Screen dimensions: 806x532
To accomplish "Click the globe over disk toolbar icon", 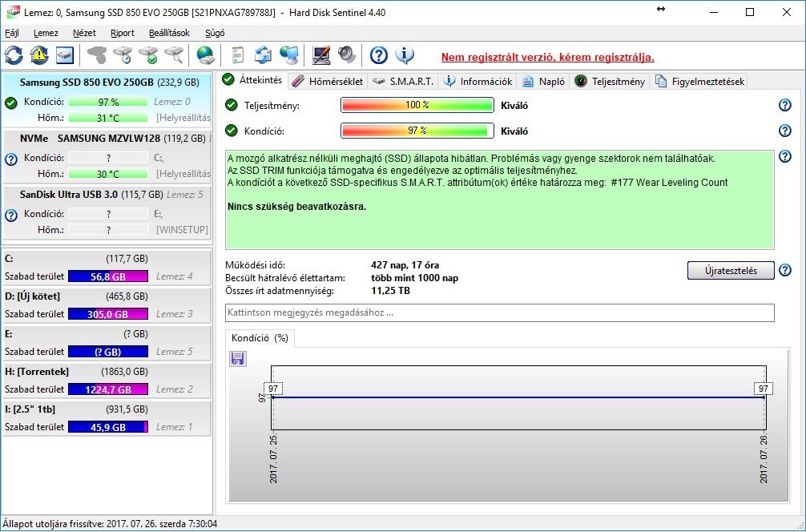I will (x=205, y=55).
